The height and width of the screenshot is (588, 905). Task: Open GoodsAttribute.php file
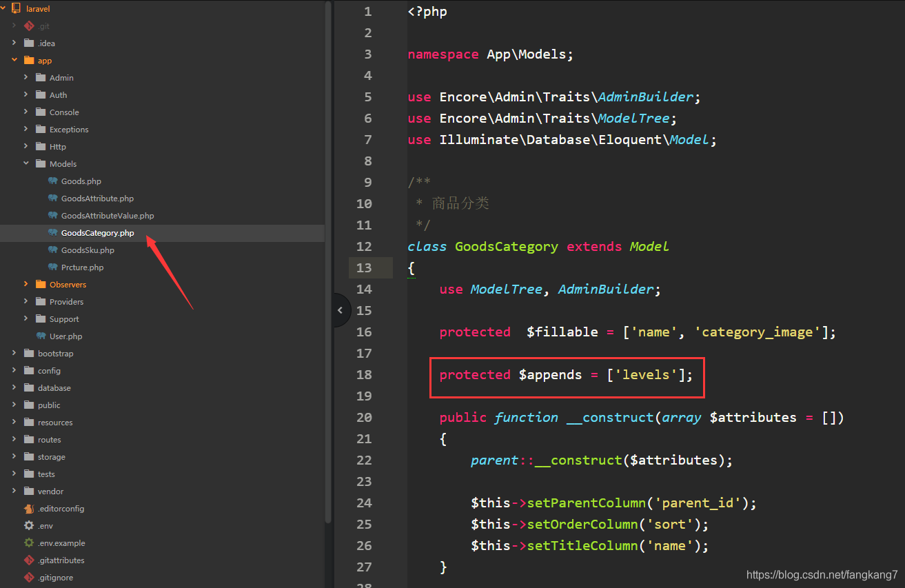(x=97, y=199)
